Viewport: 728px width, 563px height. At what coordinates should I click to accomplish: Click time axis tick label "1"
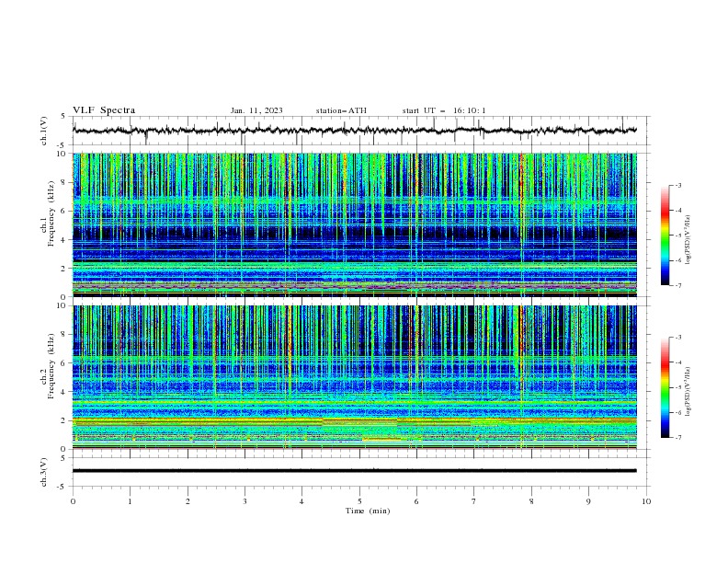coord(130,501)
